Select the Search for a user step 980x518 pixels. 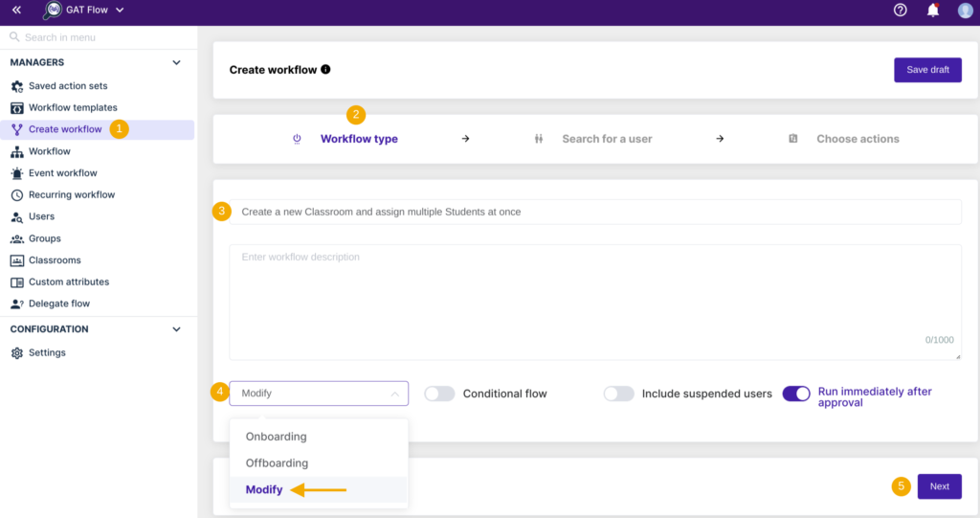[x=607, y=139]
